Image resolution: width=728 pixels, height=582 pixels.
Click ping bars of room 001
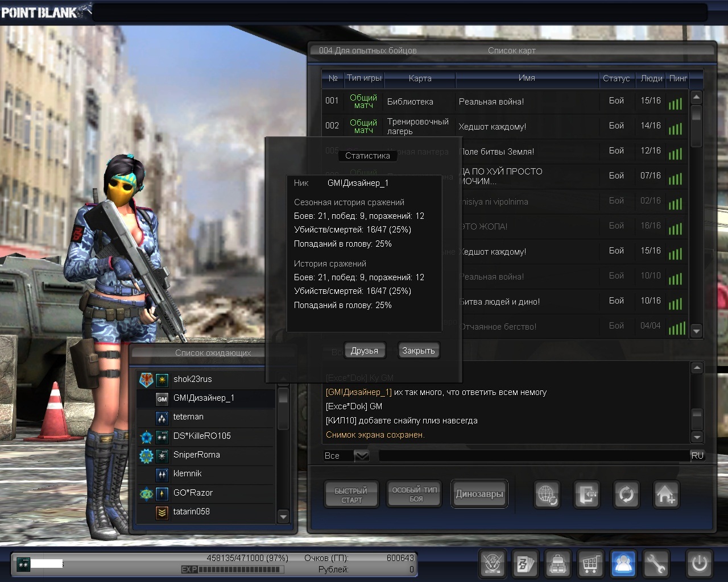[675, 103]
